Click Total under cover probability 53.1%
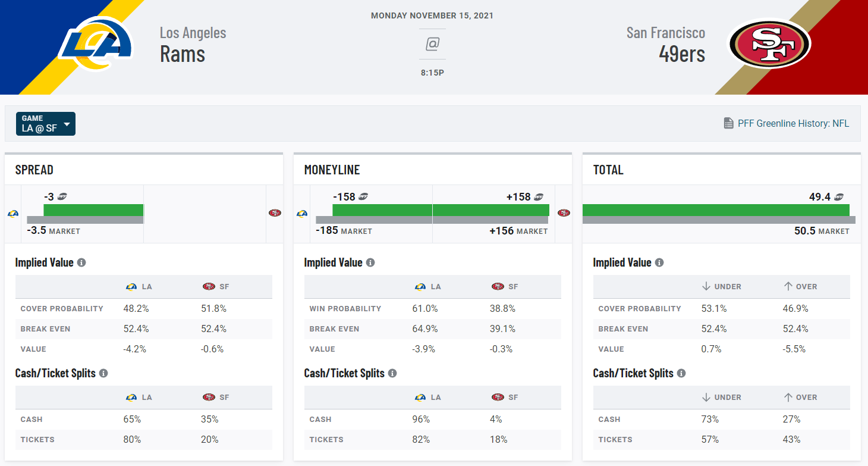The height and width of the screenshot is (466, 868). tap(713, 308)
